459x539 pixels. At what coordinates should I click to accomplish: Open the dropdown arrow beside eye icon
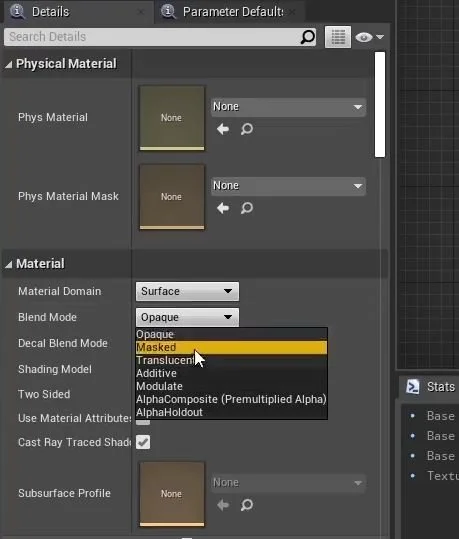pyautogui.click(x=380, y=37)
